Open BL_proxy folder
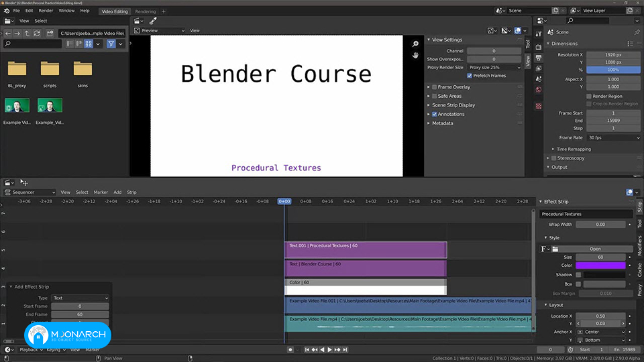 [17, 74]
